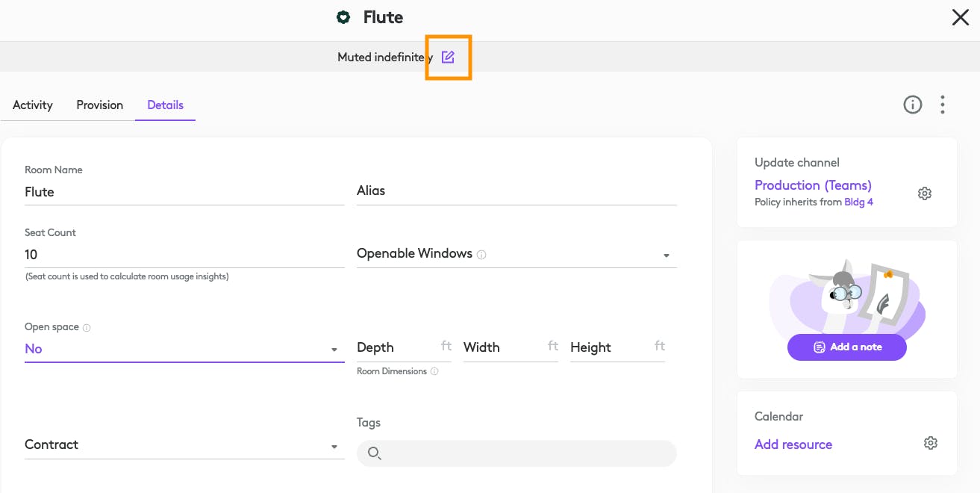Click the note illustration thumbnail
The height and width of the screenshot is (493, 980).
coord(847,299)
